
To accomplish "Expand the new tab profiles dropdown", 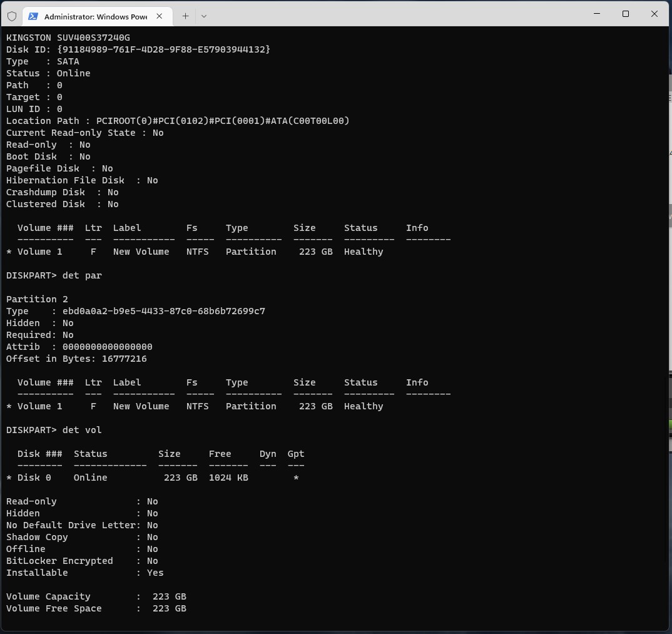I will (x=204, y=16).
